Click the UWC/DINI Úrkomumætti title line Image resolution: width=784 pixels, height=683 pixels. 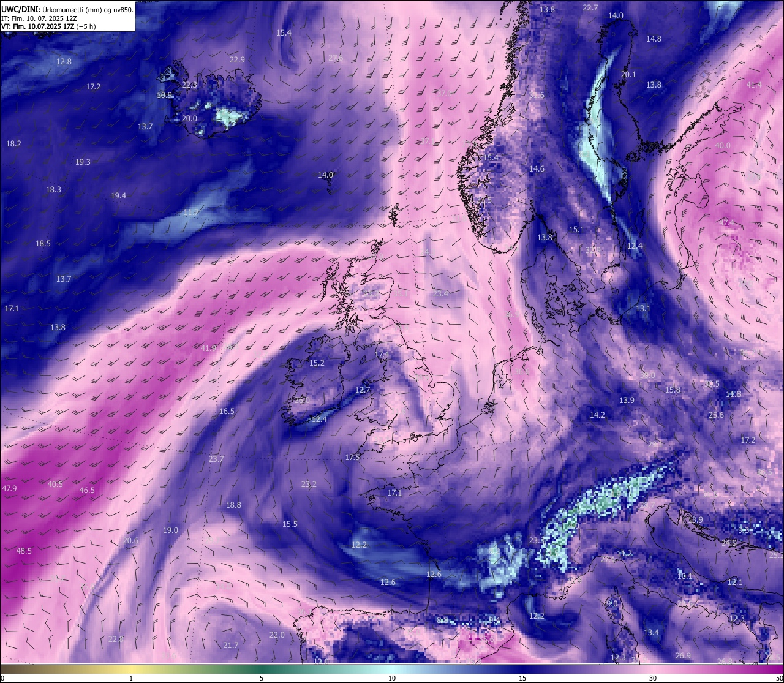pyautogui.click(x=67, y=9)
